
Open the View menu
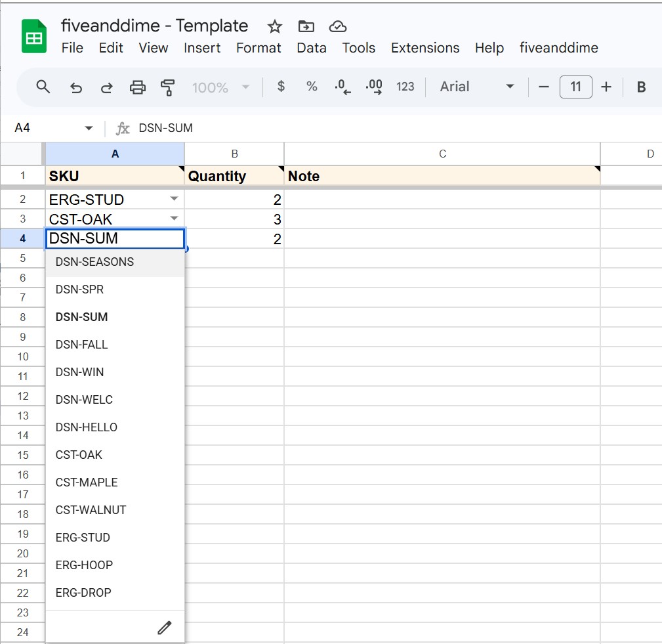tap(154, 48)
